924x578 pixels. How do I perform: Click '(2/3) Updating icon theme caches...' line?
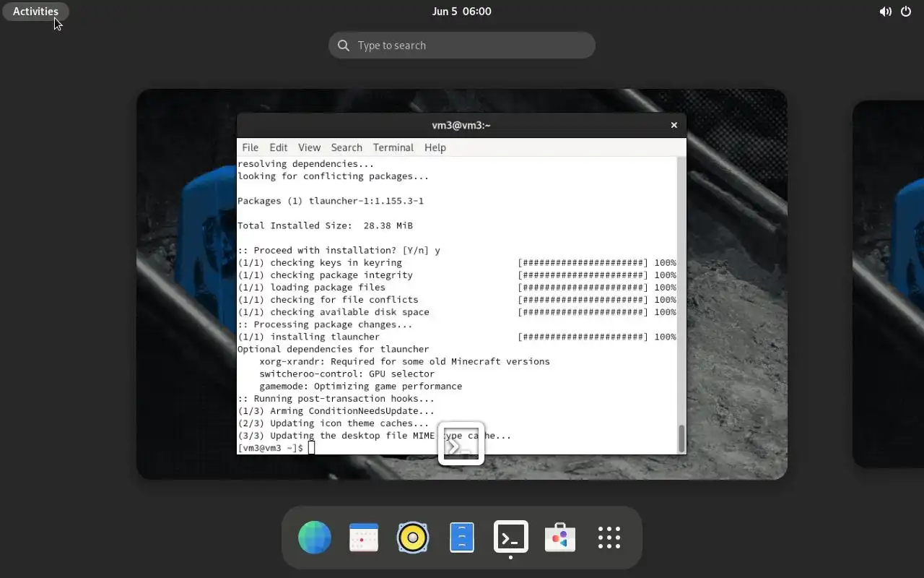tap(334, 423)
